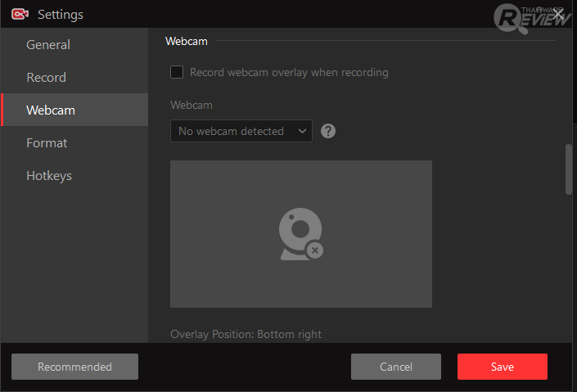577x392 pixels.
Task: Click the Settings title text
Action: [x=61, y=15]
